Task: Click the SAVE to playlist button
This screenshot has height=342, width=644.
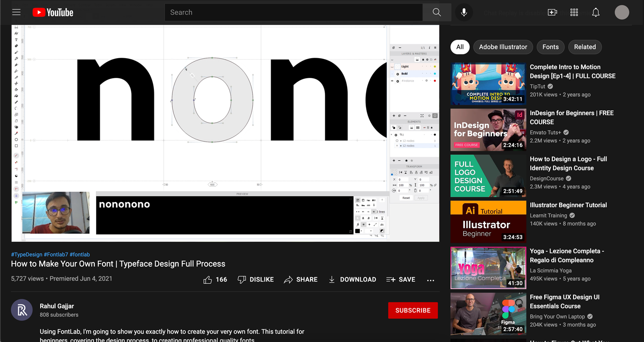Action: 401,280
